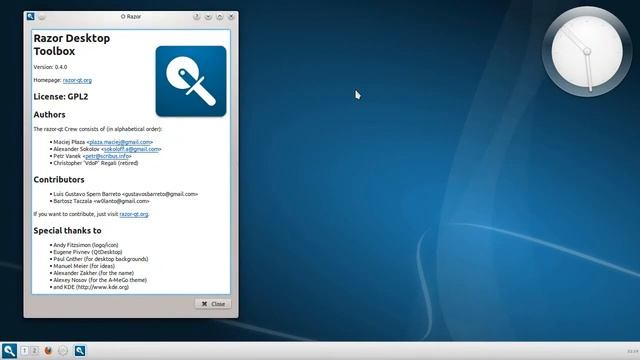Click the 'Authors' heading
This screenshot has height=360, width=640.
[49, 115]
